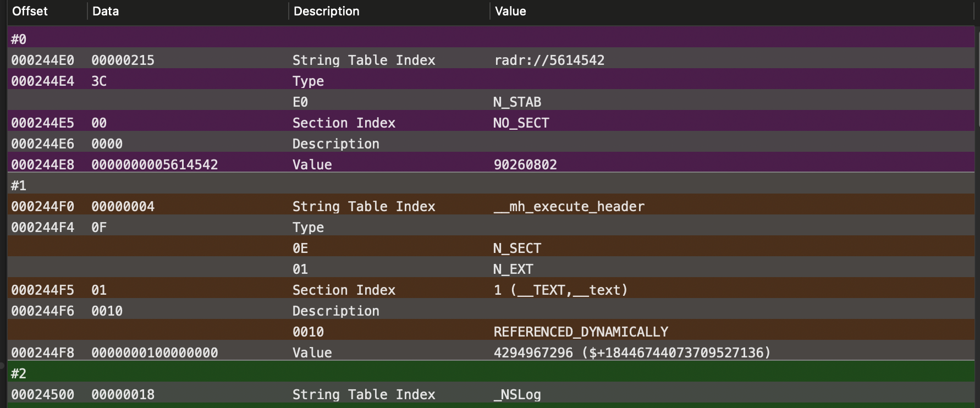Click the NO_SECT value
The width and height of the screenshot is (980, 408).
[x=521, y=123]
